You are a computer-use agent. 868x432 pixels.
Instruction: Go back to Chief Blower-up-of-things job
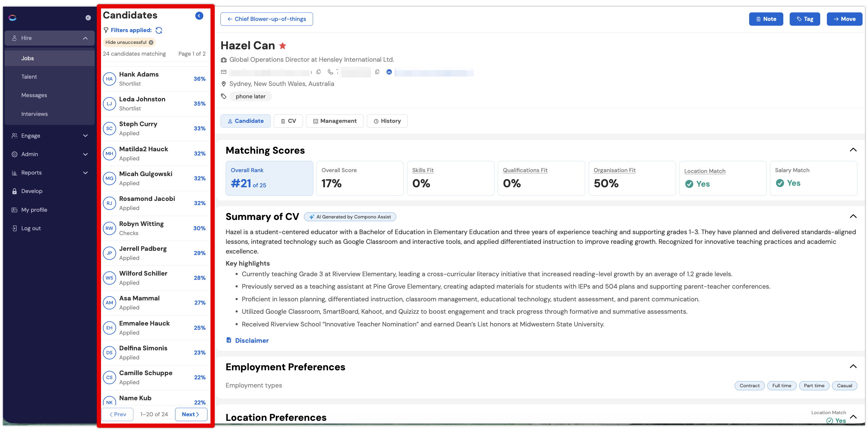[266, 19]
